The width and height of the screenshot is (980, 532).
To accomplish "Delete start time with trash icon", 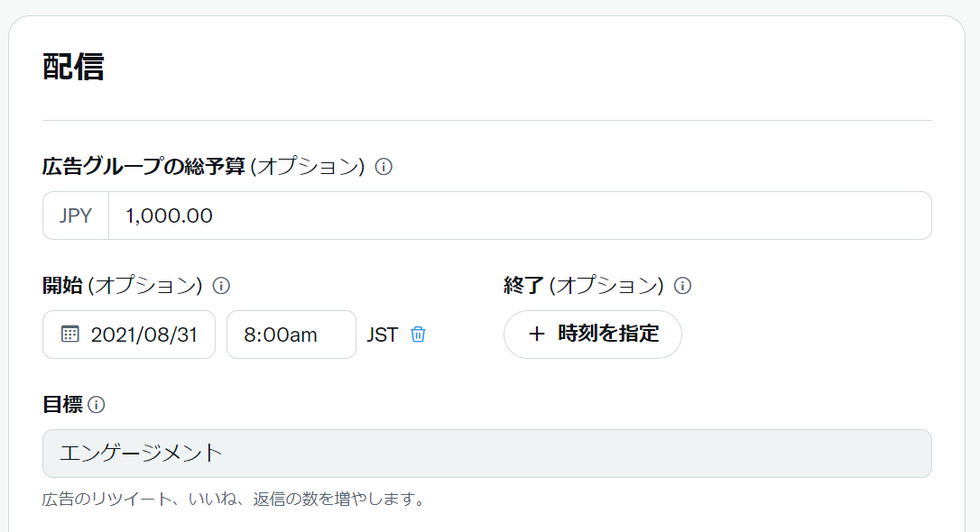I will pos(418,334).
